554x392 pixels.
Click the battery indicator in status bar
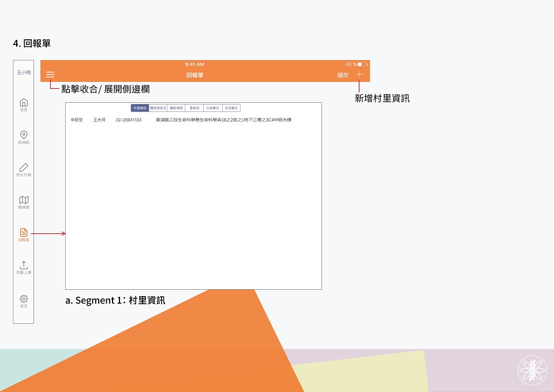(x=362, y=64)
